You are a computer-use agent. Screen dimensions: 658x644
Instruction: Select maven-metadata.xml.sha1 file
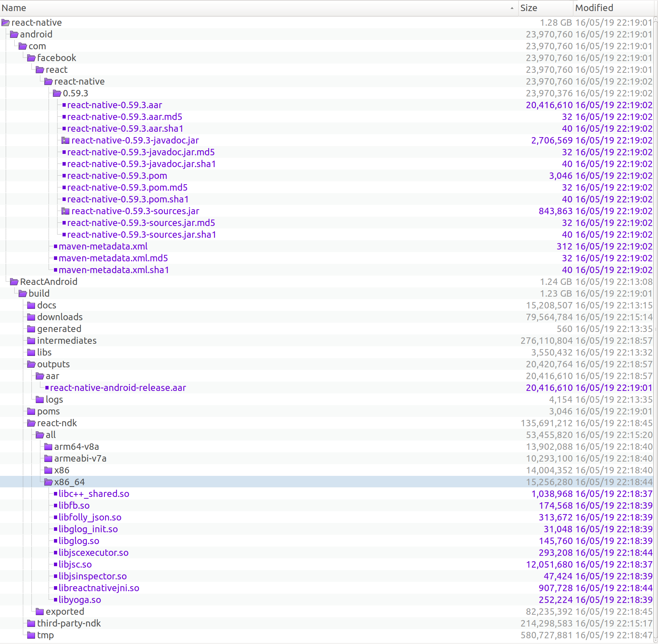(x=114, y=270)
